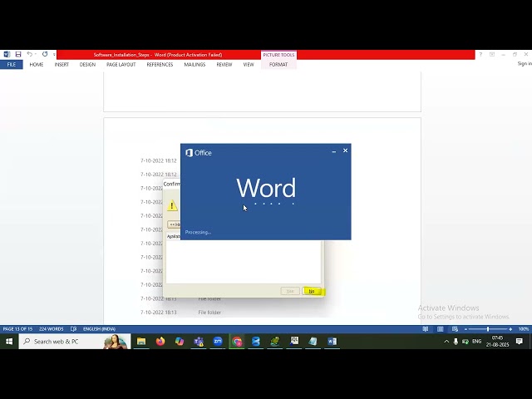The width and height of the screenshot is (532, 399).
Task: Click the zoom slider handle
Action: (x=488, y=329)
